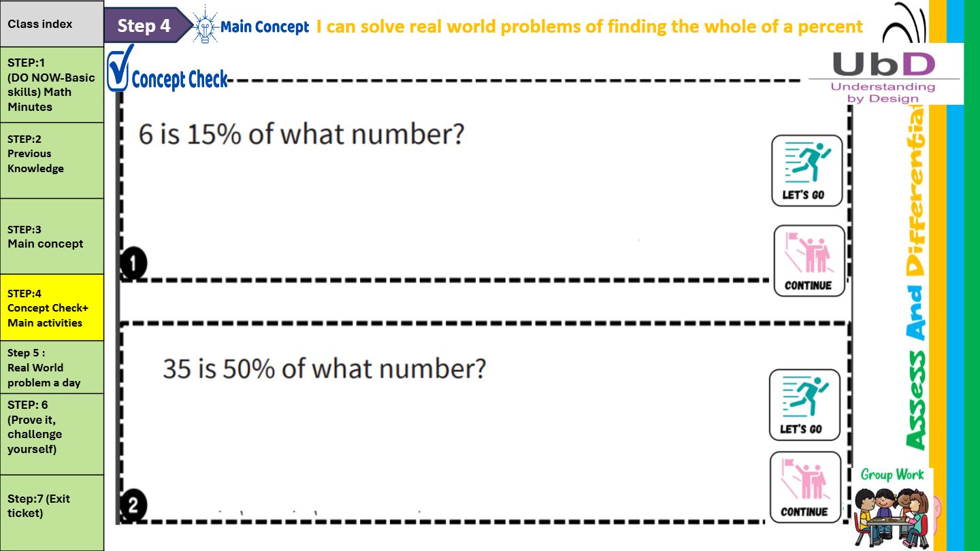980x551 pixels.
Task: Open the Class index sidebar header
Action: [52, 24]
